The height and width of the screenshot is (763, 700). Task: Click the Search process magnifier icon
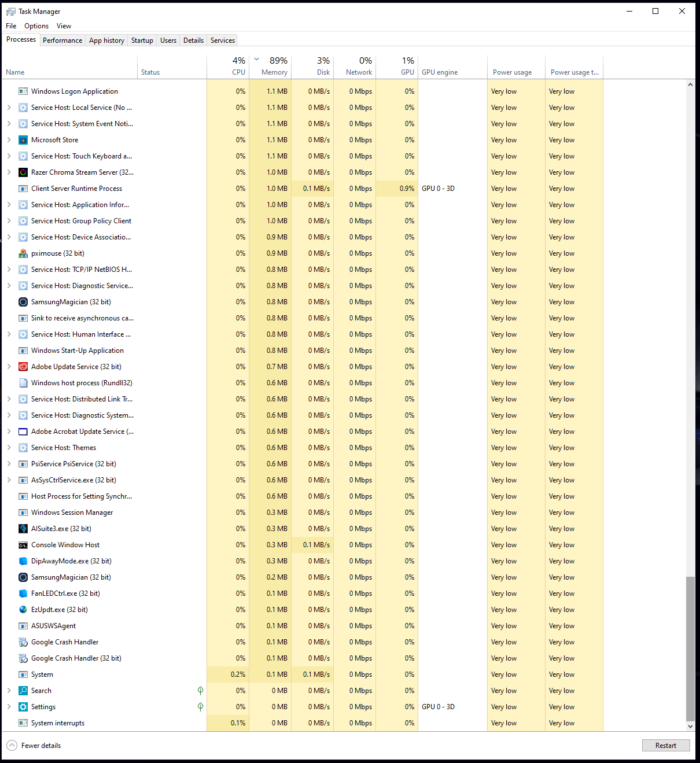(23, 691)
